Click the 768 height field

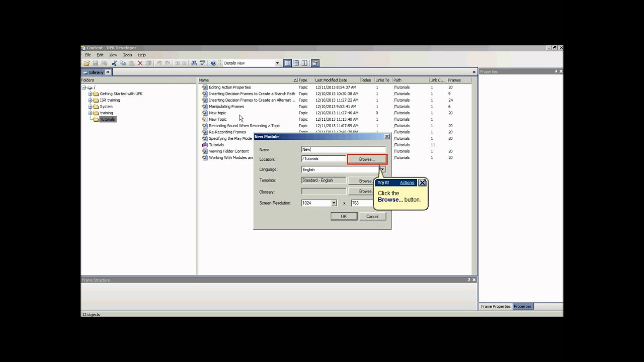[362, 203]
